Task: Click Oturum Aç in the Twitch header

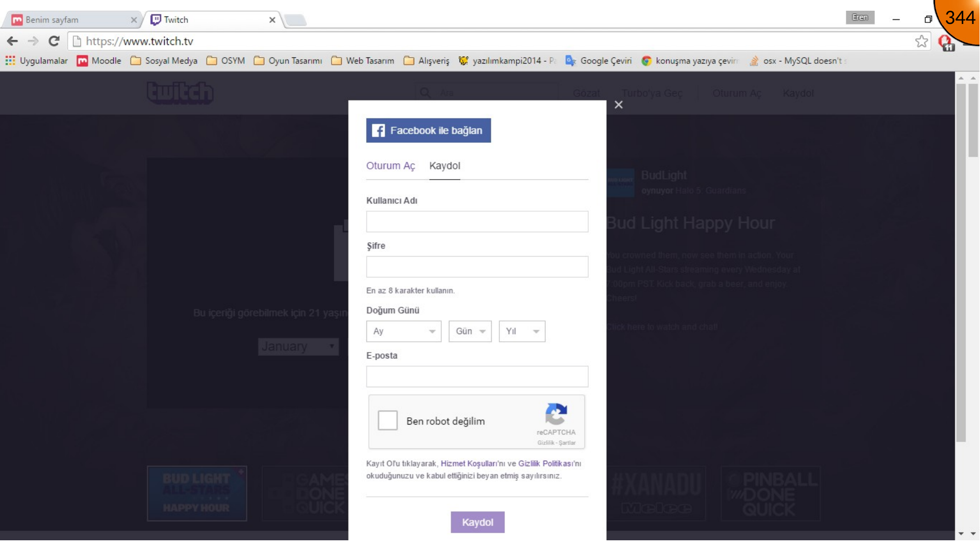Action: pyautogui.click(x=737, y=93)
